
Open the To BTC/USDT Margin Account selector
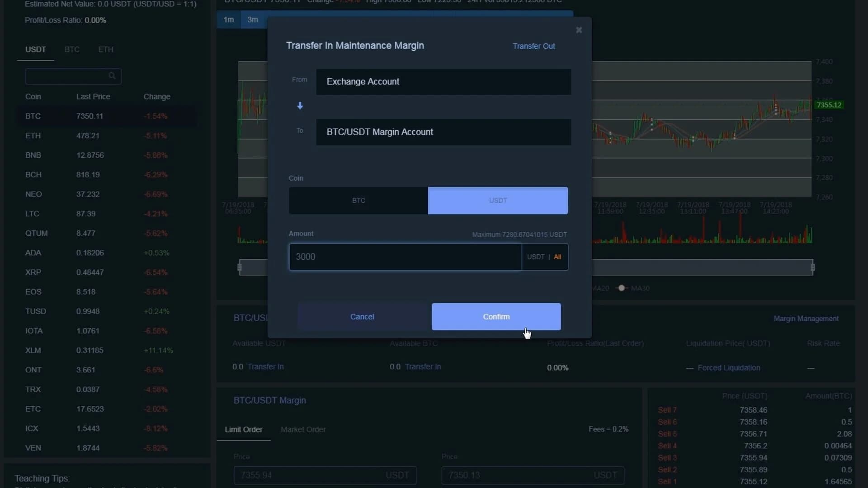point(443,132)
